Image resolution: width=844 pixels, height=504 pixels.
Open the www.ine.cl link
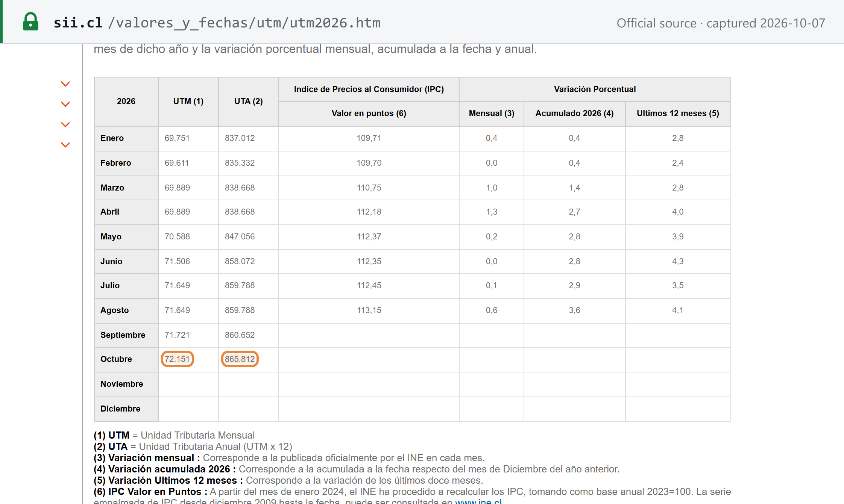(478, 501)
